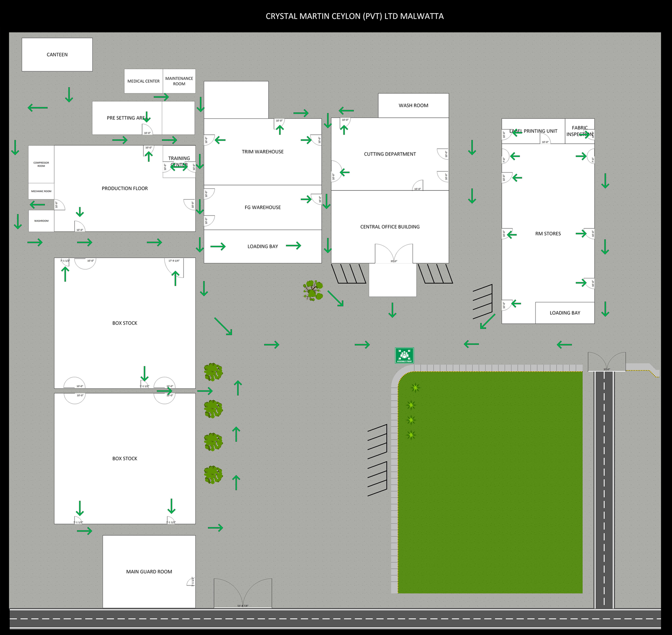Click the Central Office Building double entrance door

(394, 253)
